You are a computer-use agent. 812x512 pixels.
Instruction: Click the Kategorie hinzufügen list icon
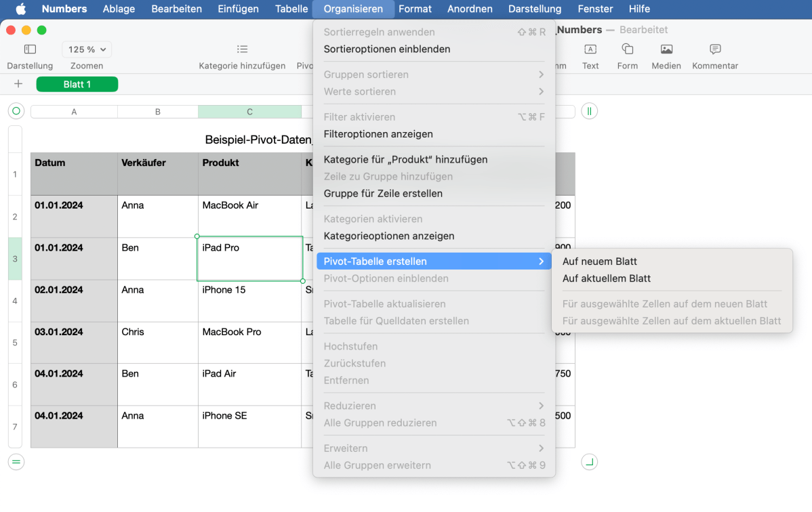pos(243,49)
